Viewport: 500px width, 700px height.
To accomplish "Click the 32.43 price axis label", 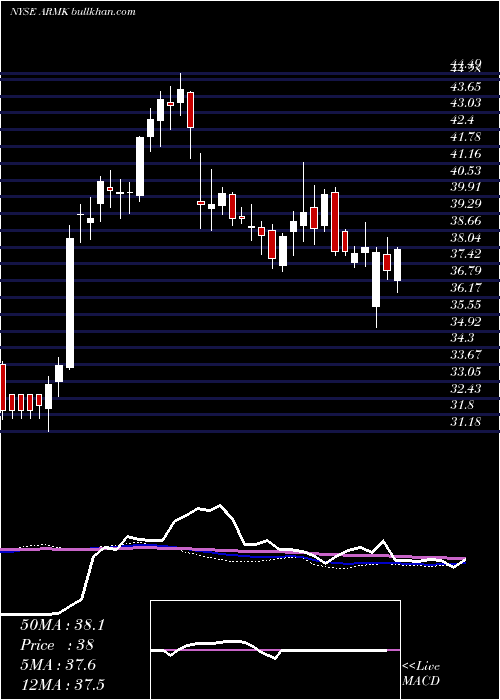I will [465, 389].
